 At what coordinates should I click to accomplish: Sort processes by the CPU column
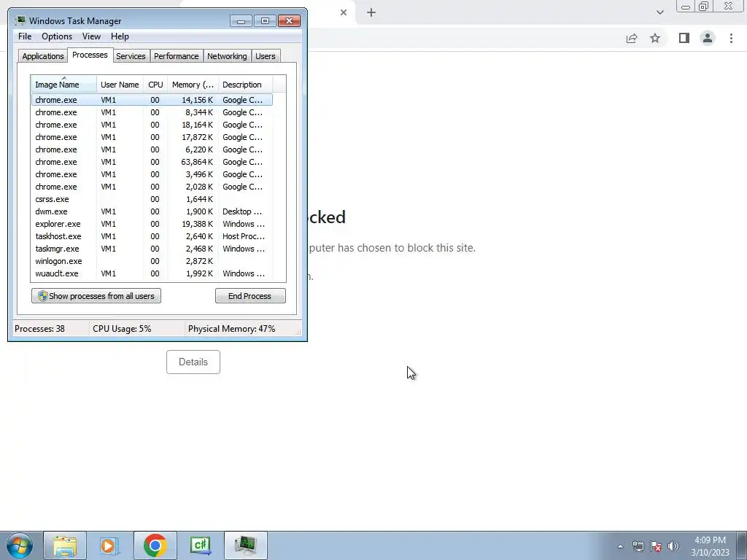pyautogui.click(x=155, y=85)
